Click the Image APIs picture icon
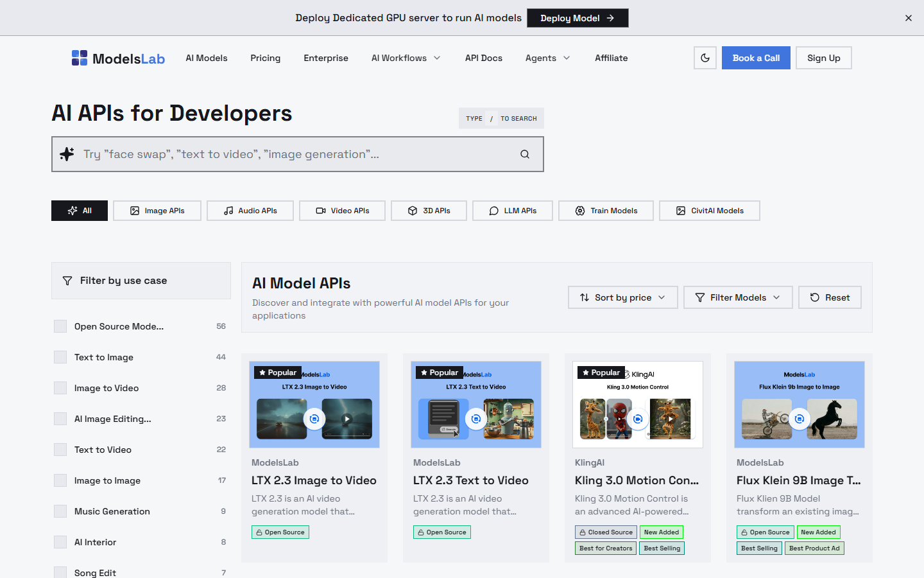 [134, 210]
